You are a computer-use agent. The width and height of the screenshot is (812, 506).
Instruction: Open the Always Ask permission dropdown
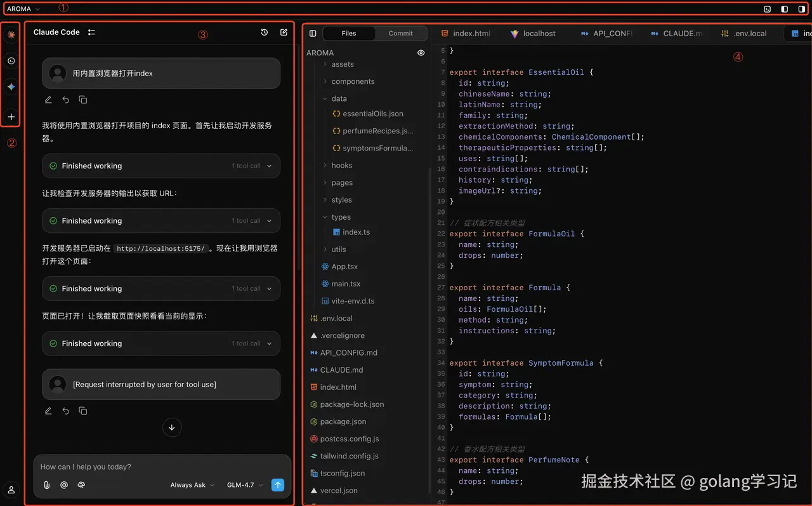192,485
